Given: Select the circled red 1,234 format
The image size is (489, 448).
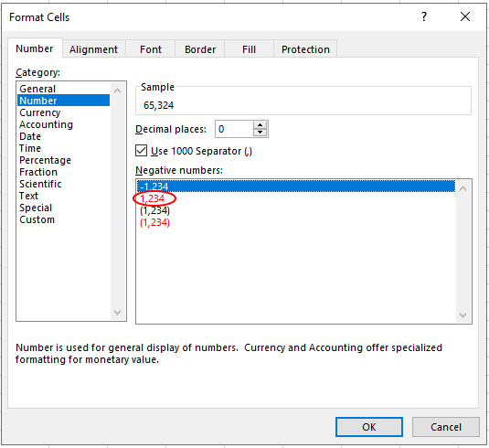Looking at the screenshot, I should coord(153,198).
